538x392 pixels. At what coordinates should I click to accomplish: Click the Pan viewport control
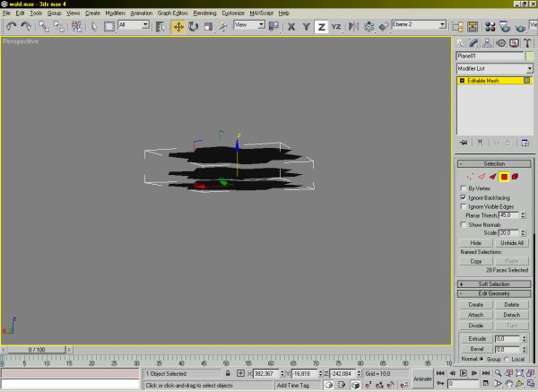(x=508, y=383)
